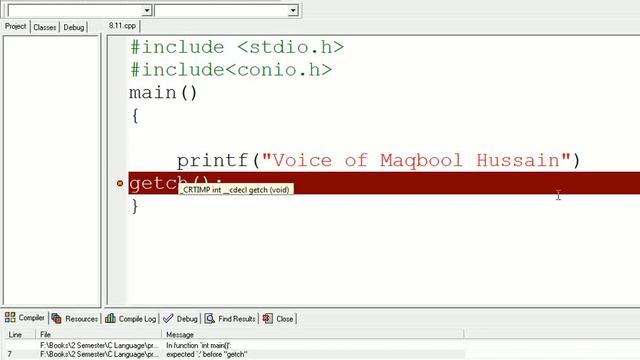
Task: Open the Debug tab in the left panel
Action: tap(74, 27)
